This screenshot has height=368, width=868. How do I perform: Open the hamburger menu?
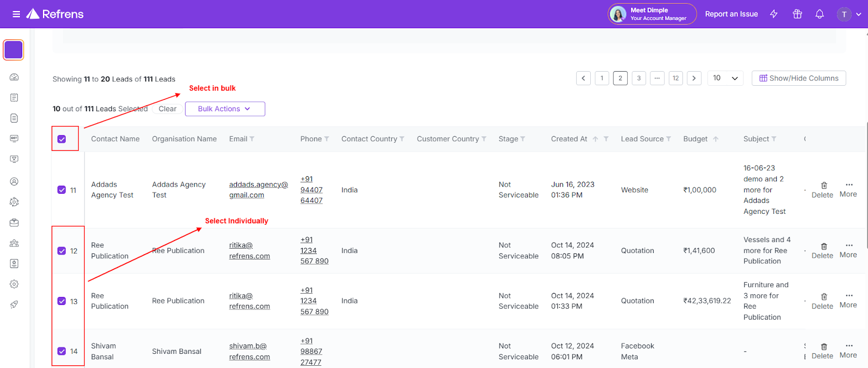tap(16, 14)
